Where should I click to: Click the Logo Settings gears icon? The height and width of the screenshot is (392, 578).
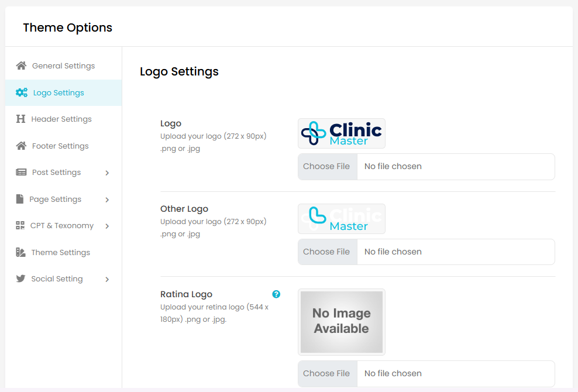point(22,92)
